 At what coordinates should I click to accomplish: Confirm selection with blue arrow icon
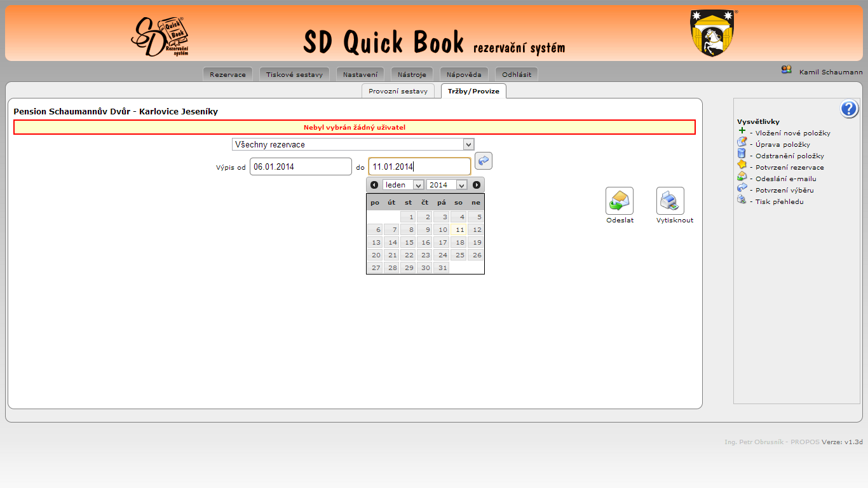coord(484,161)
